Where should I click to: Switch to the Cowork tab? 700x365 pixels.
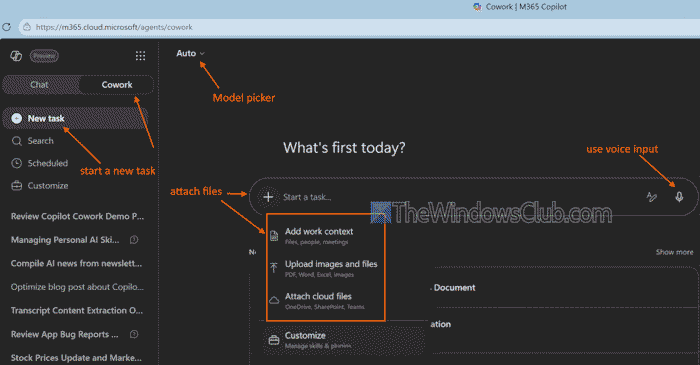(117, 85)
